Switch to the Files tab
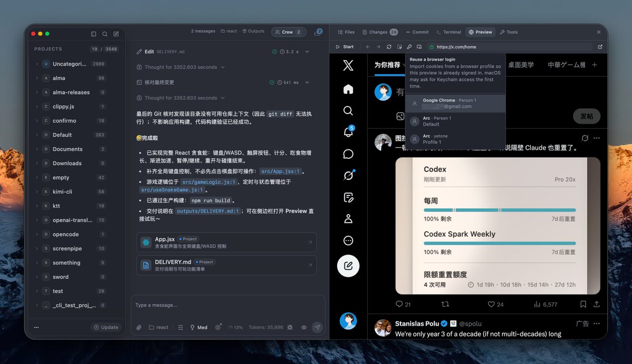The image size is (632, 364). (x=346, y=32)
